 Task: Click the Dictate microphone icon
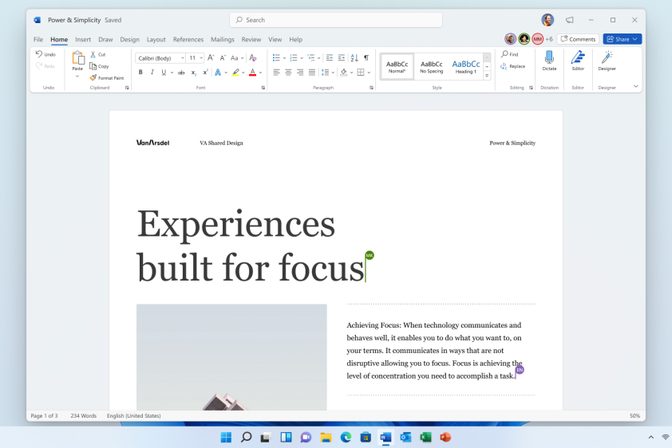[x=549, y=60]
